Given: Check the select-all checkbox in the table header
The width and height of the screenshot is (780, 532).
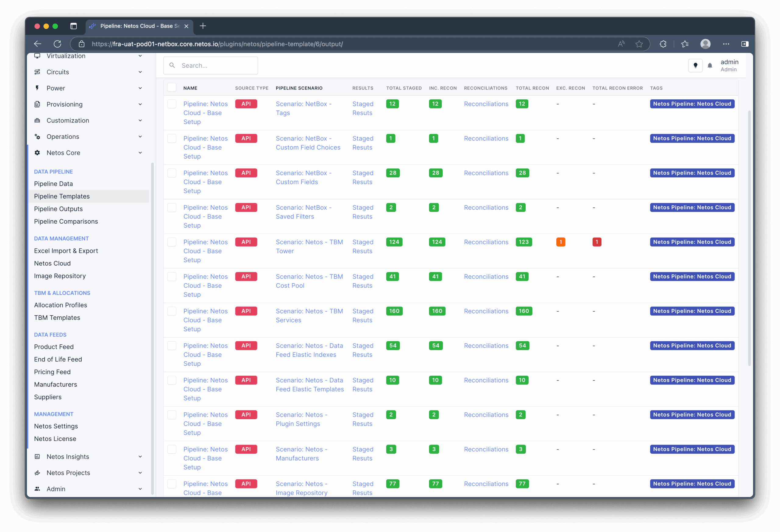Looking at the screenshot, I should 172,88.
